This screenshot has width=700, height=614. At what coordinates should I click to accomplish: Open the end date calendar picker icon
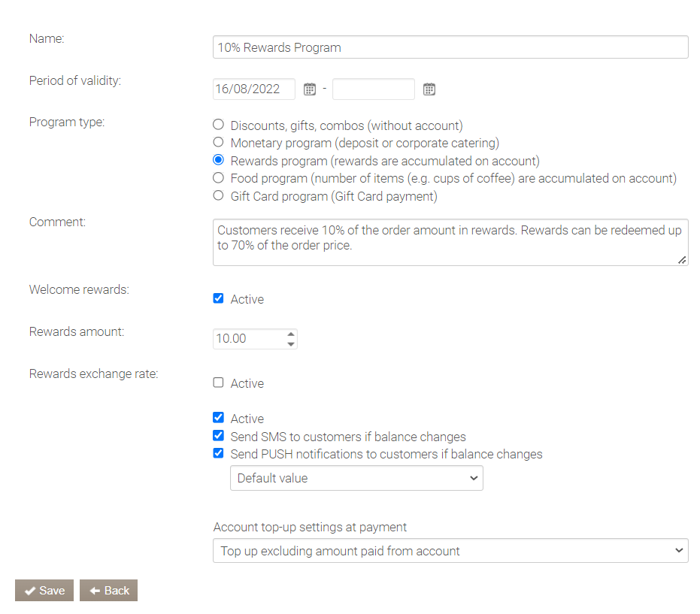coord(429,89)
